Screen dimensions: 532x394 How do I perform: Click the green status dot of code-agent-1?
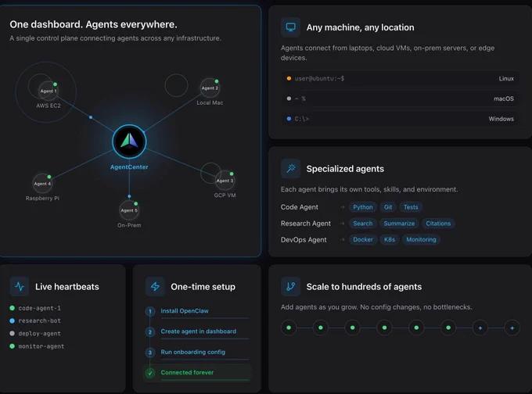(x=13, y=308)
